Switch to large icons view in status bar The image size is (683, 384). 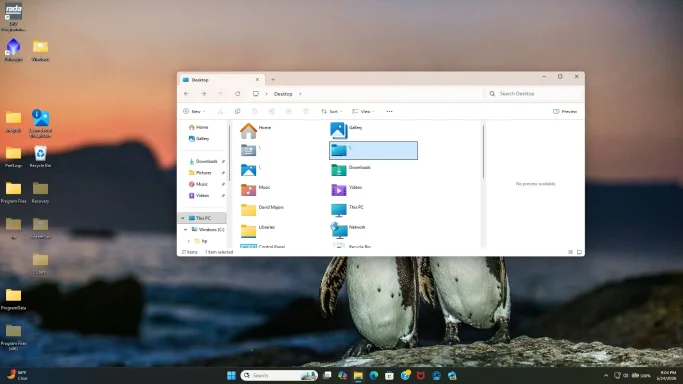579,252
